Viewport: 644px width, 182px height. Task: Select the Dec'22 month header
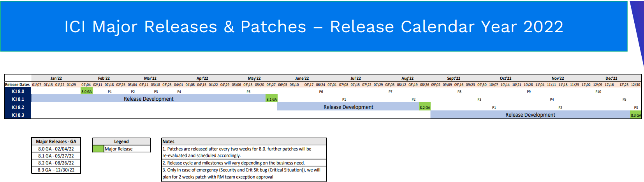(x=611, y=78)
